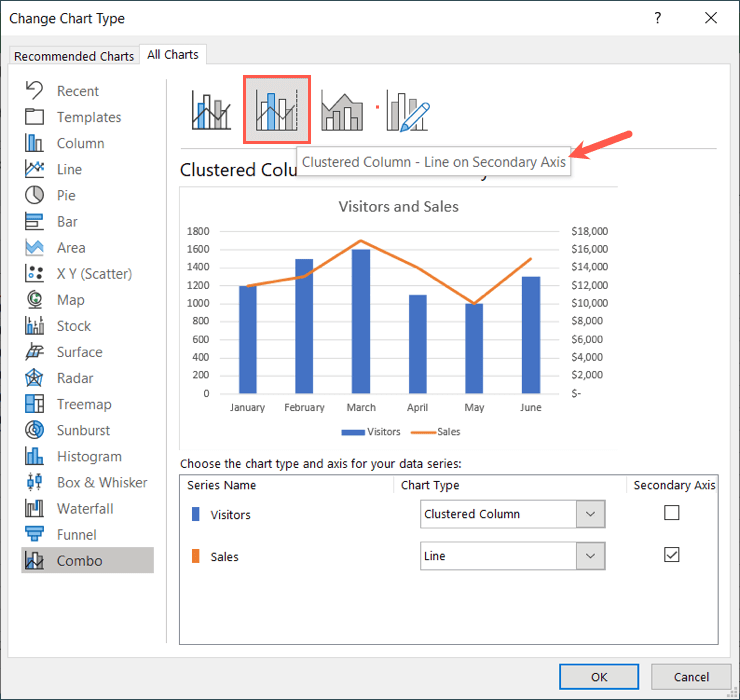The height and width of the screenshot is (700, 740).
Task: Choose Stacked Area - Clustered Column subtype
Action: coord(342,110)
